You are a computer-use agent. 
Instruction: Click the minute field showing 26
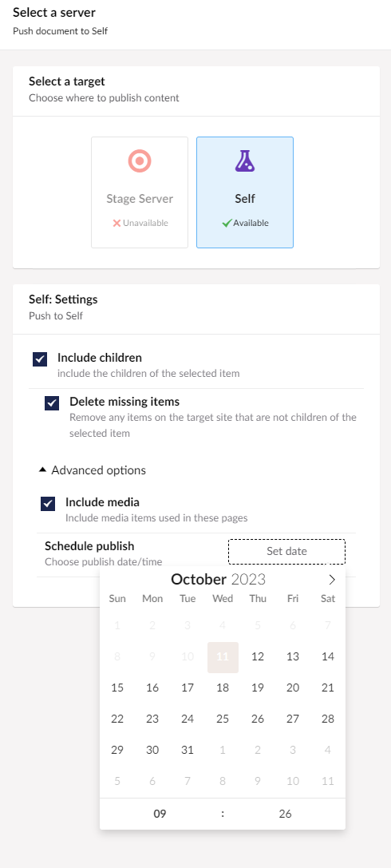click(286, 813)
